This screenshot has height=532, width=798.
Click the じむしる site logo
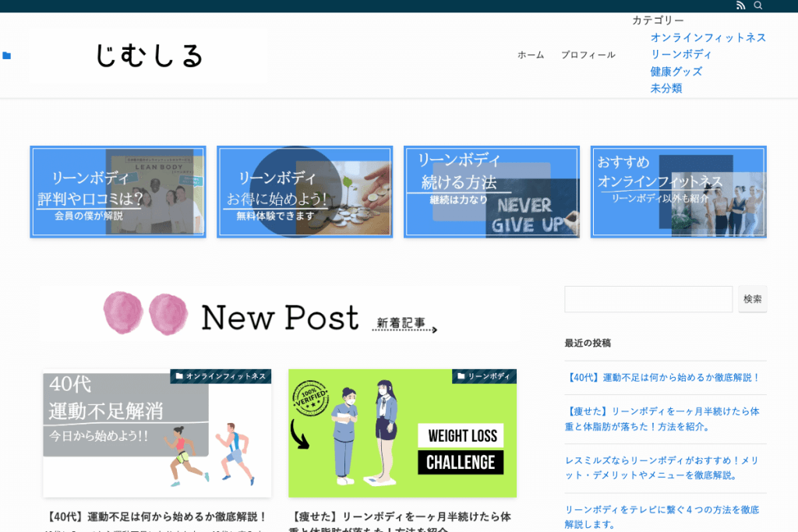149,55
